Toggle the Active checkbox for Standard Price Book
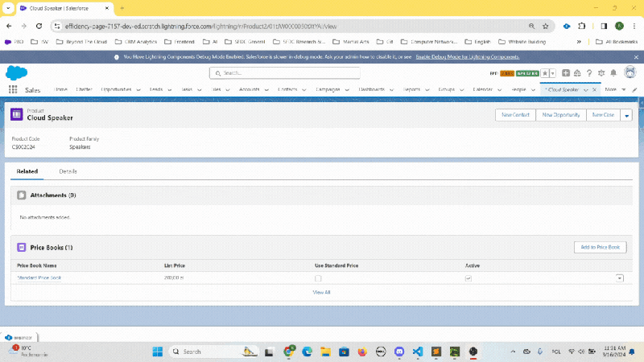 point(469,278)
